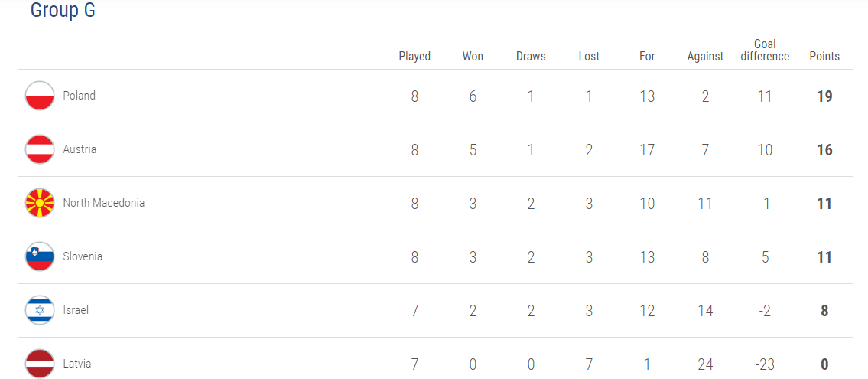The width and height of the screenshot is (868, 379).
Task: Click the North Macedonia flag icon
Action: (x=40, y=203)
